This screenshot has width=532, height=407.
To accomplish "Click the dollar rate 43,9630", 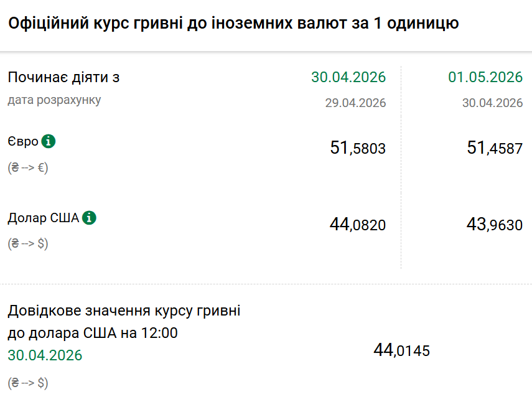I will click(495, 225).
